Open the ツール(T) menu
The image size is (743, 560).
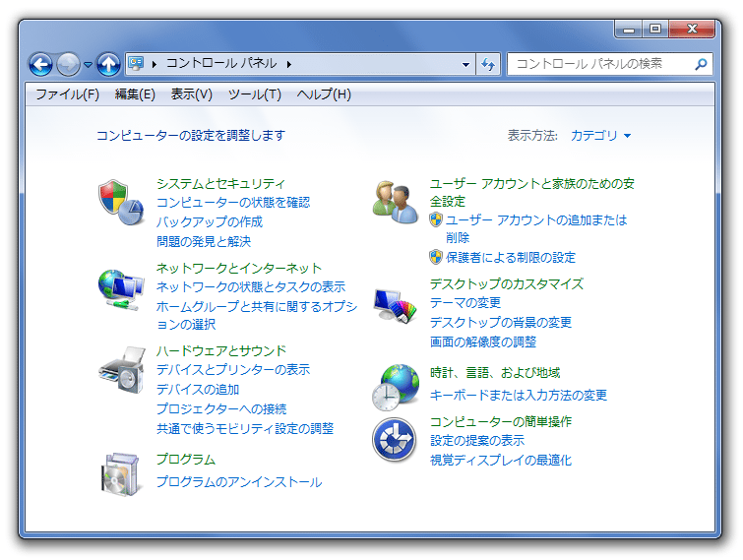[x=255, y=94]
